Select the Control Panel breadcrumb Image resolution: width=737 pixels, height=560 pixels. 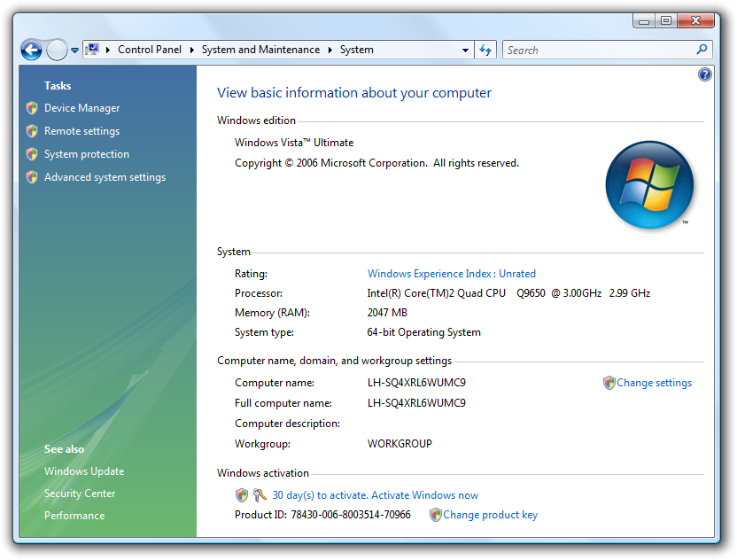click(x=150, y=50)
